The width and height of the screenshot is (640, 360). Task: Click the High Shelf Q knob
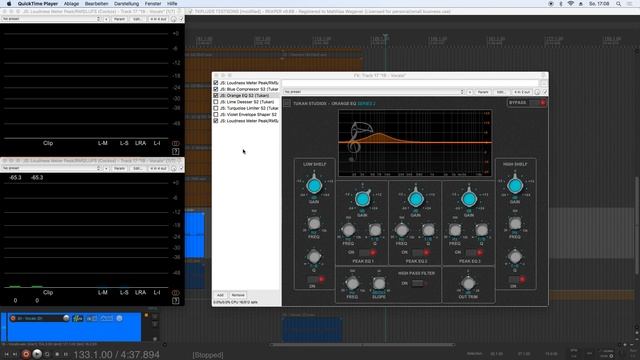tap(515, 257)
